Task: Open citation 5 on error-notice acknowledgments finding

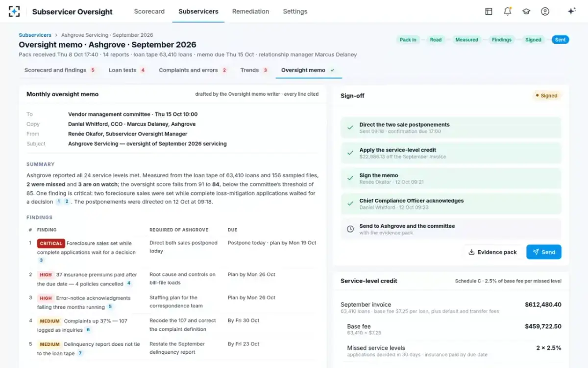Action: click(110, 307)
